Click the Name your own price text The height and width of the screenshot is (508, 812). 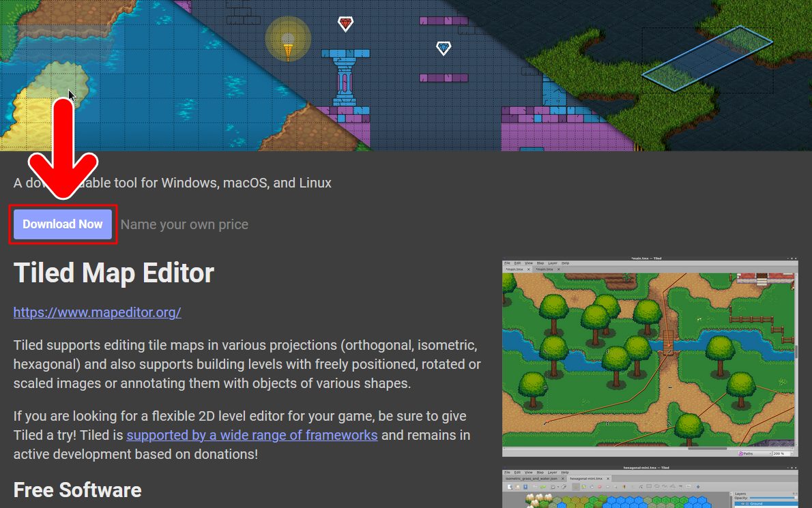pos(184,224)
